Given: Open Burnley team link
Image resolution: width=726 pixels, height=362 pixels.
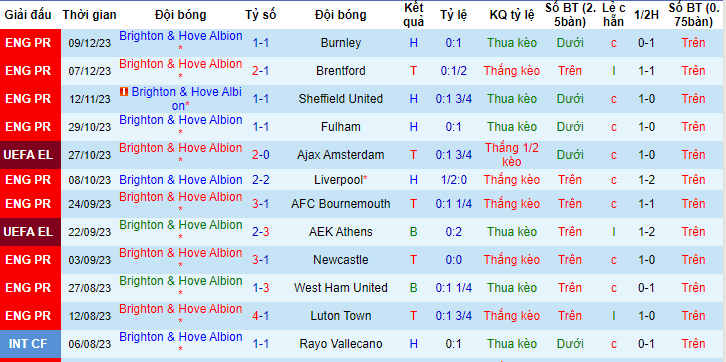Looking at the screenshot, I should (341, 43).
